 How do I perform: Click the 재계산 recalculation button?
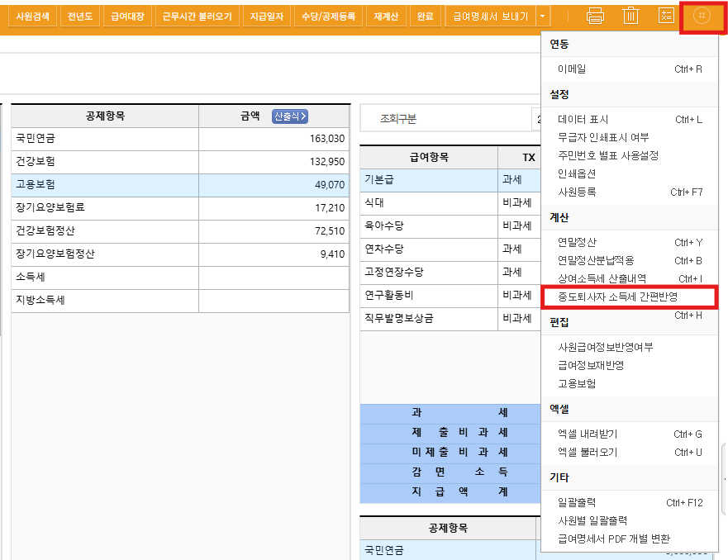point(385,16)
